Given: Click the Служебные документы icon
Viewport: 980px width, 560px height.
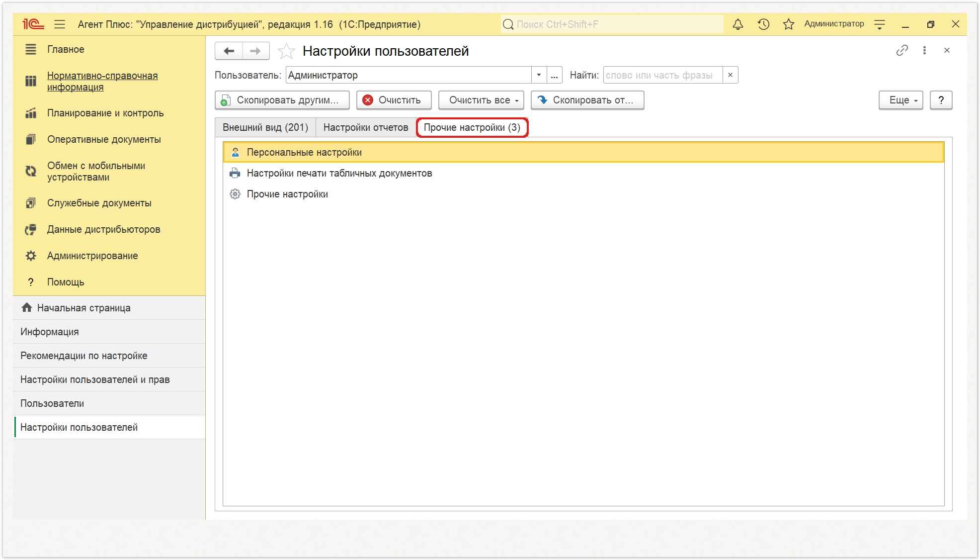Looking at the screenshot, I should point(31,203).
